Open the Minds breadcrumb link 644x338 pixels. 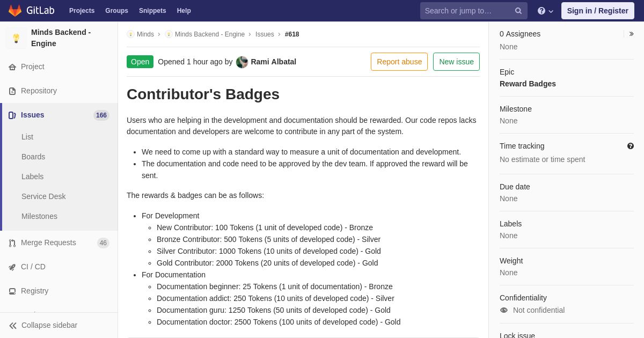click(145, 34)
